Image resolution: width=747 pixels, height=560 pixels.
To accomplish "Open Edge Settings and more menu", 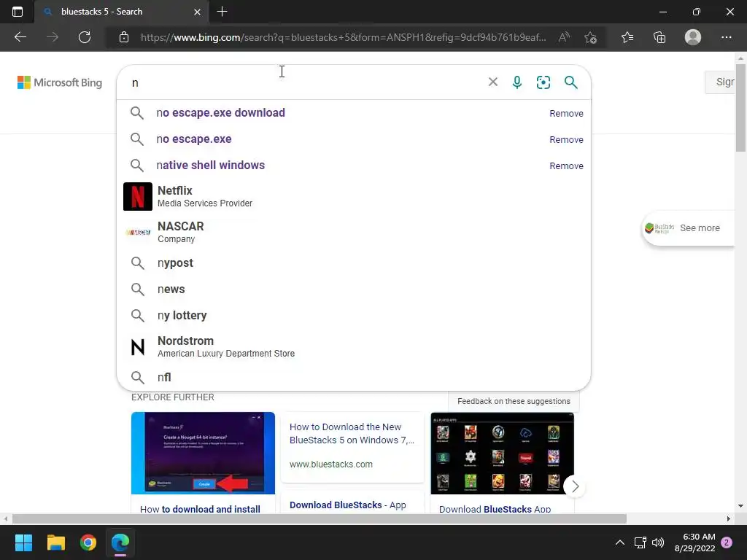I will [x=727, y=37].
